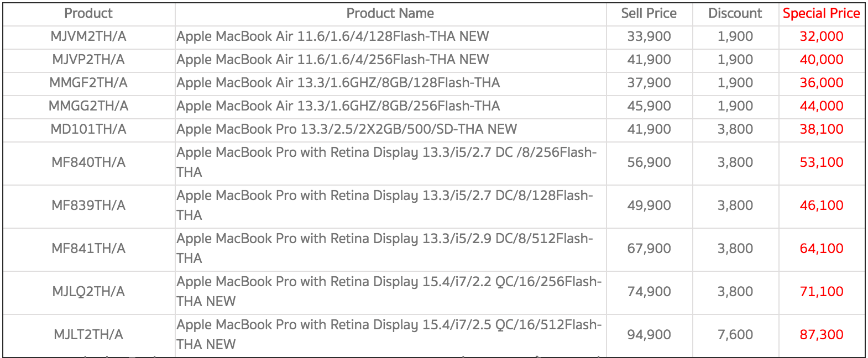This screenshot has width=868, height=358.
Task: Click product code MMGF2TH/A
Action: tap(88, 83)
